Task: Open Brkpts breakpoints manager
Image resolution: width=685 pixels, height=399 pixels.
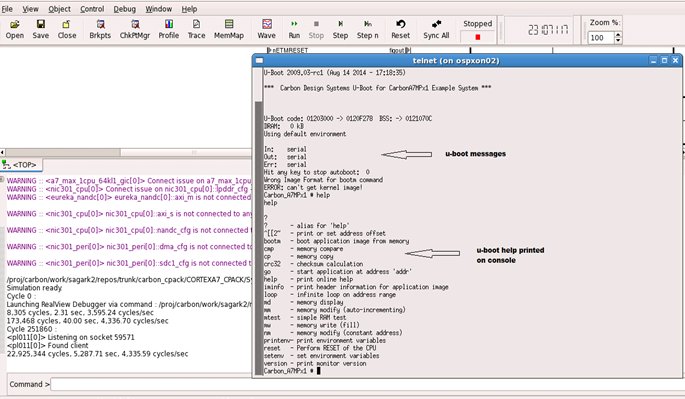Action: 100,30
